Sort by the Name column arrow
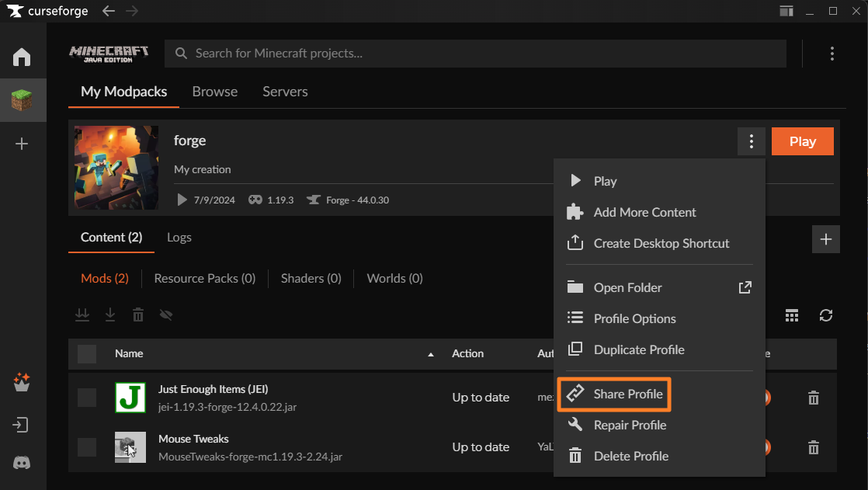The image size is (868, 490). click(431, 354)
